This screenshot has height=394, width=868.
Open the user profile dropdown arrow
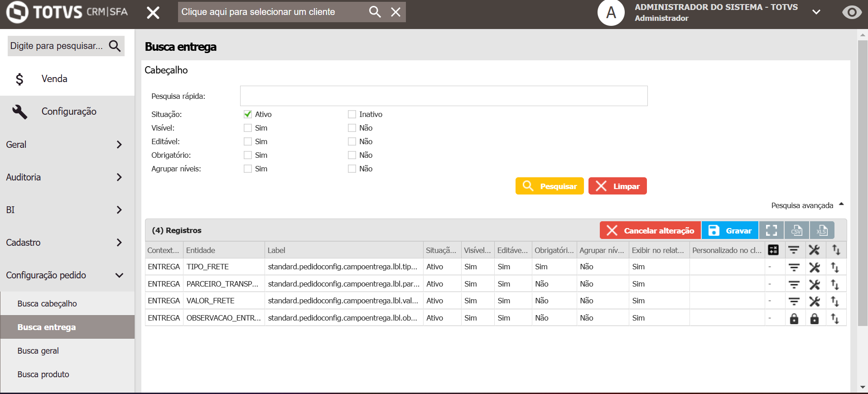(x=816, y=12)
